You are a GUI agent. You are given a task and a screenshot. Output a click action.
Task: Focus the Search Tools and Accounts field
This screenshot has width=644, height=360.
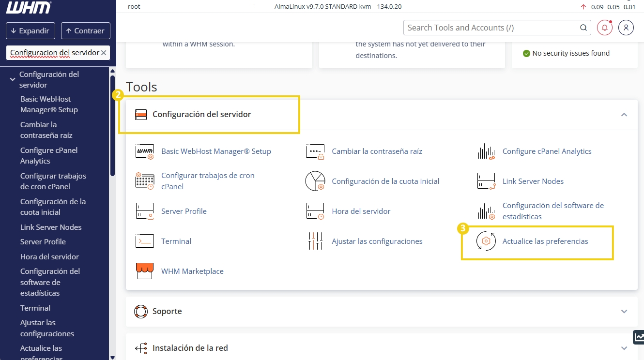492,28
